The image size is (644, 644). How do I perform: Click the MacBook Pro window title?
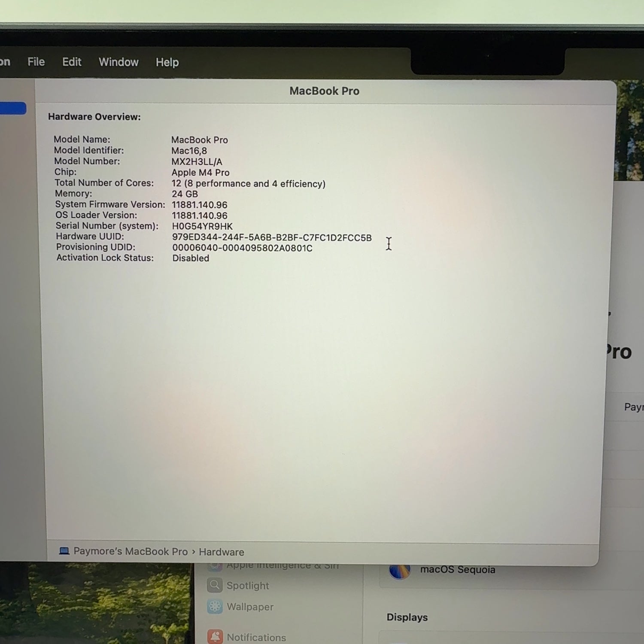tap(324, 91)
